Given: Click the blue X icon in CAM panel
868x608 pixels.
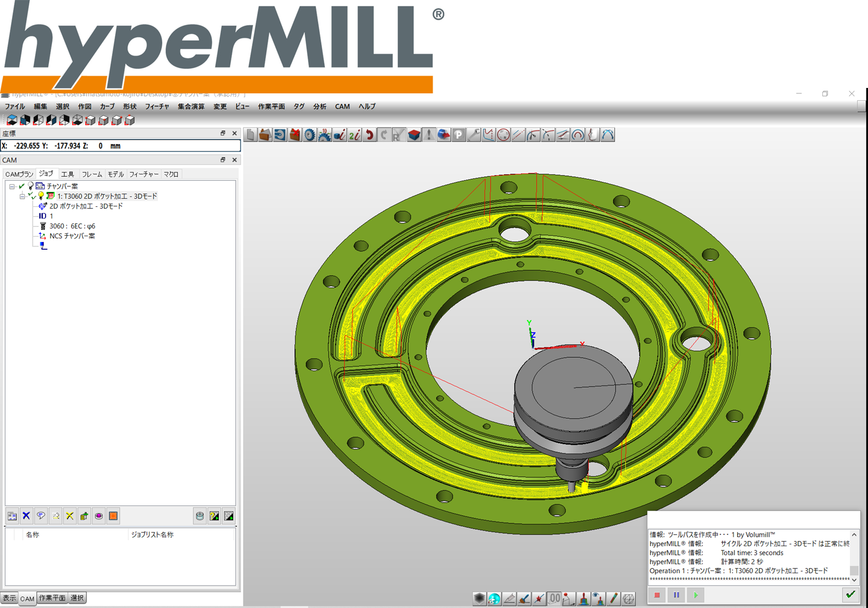Looking at the screenshot, I should coord(26,516).
